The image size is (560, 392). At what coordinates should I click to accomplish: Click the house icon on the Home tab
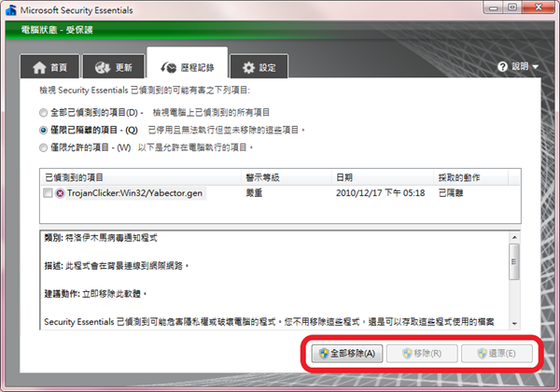click(39, 67)
